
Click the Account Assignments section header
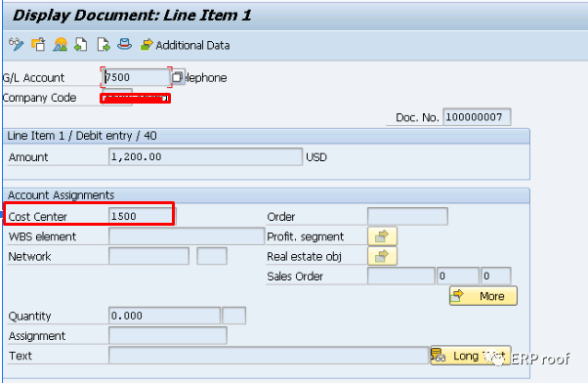tap(61, 195)
